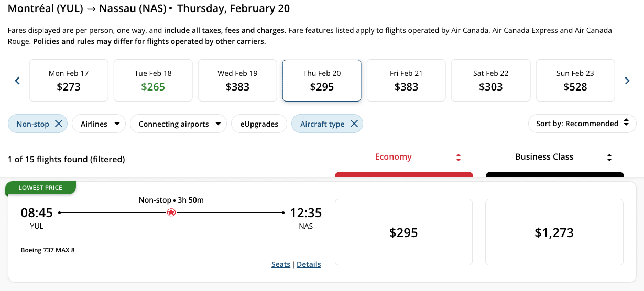Sort by Business Class price arrows
This screenshot has height=291, width=644.
click(x=609, y=158)
